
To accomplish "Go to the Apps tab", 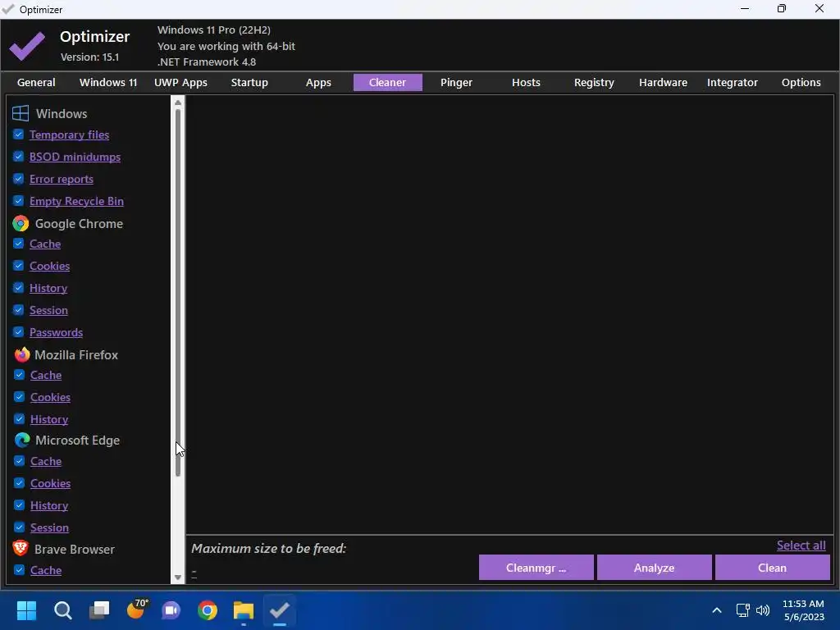I will point(318,83).
